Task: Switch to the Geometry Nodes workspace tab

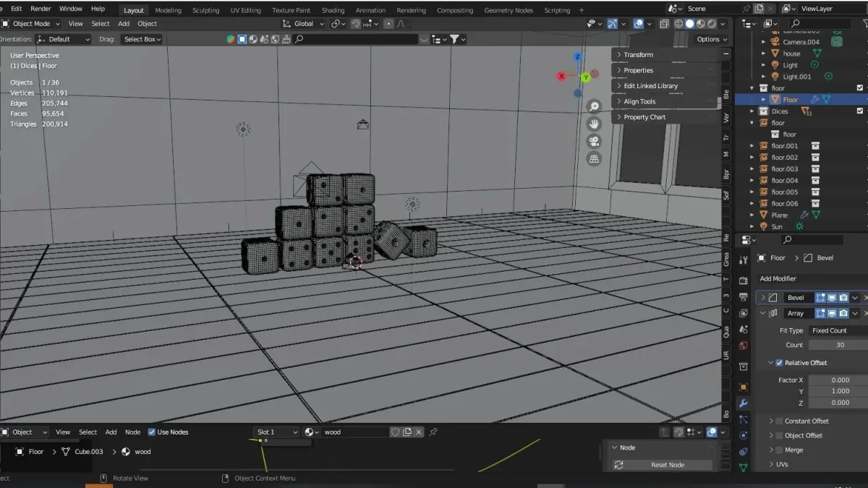Action: point(509,10)
